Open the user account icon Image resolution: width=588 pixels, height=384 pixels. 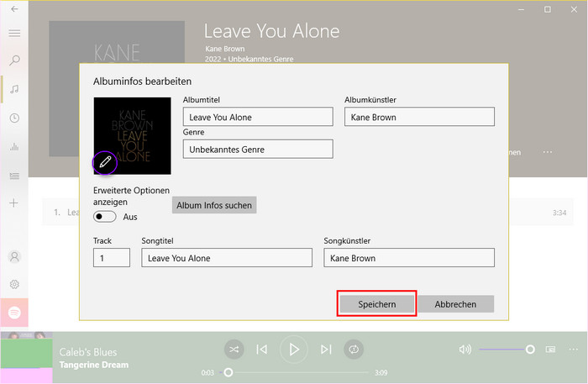click(x=14, y=257)
